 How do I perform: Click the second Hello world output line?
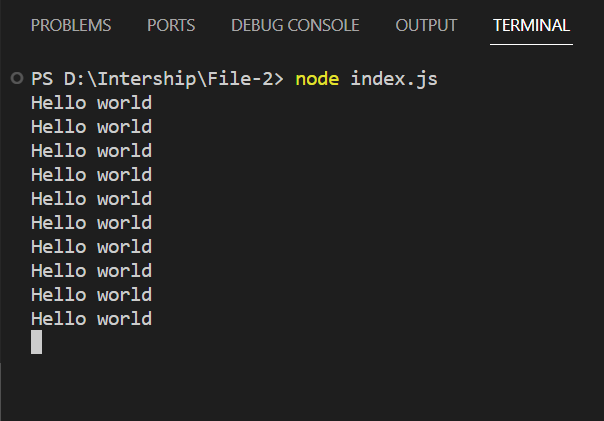[92, 127]
